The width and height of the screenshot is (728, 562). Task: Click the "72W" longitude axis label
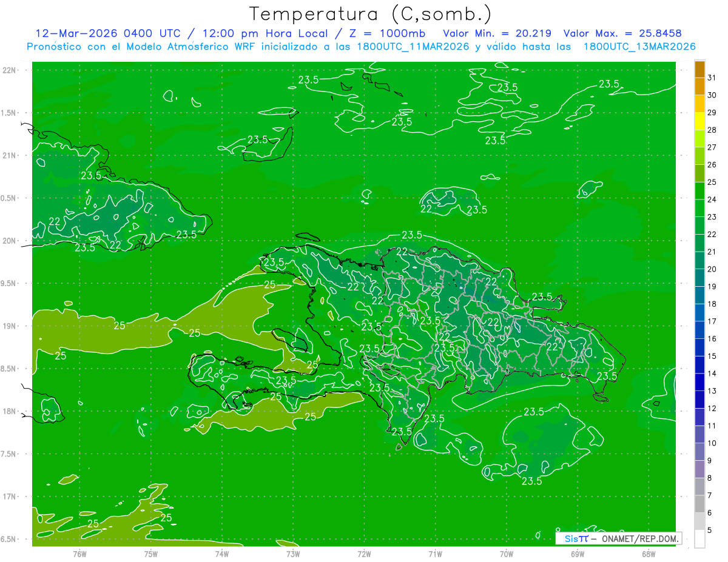[364, 554]
